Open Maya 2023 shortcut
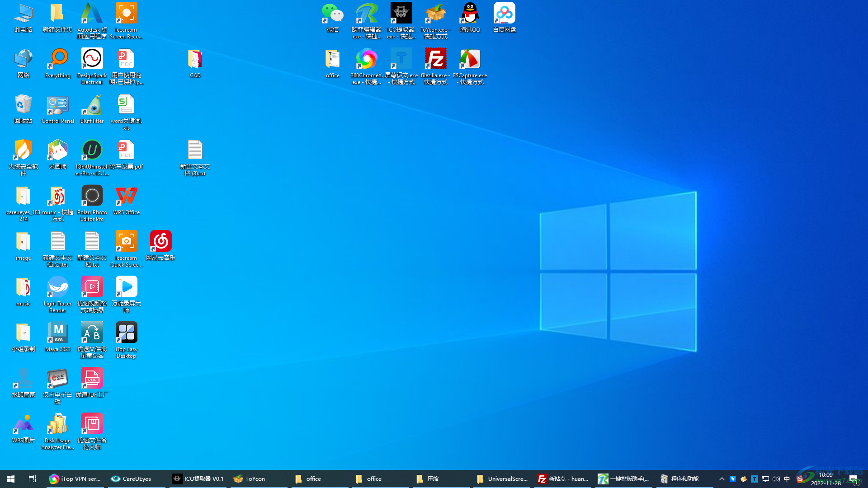This screenshot has height=488, width=868. coord(58,338)
